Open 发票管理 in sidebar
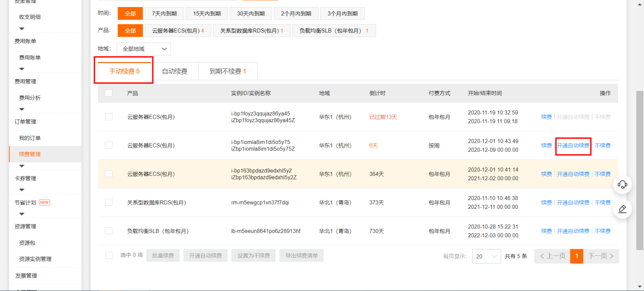 [26, 276]
